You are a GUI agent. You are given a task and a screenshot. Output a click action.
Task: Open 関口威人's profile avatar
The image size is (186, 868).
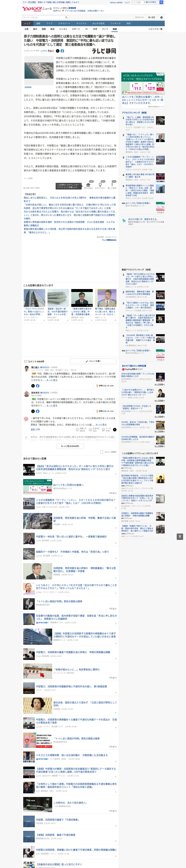pyautogui.click(x=26, y=369)
